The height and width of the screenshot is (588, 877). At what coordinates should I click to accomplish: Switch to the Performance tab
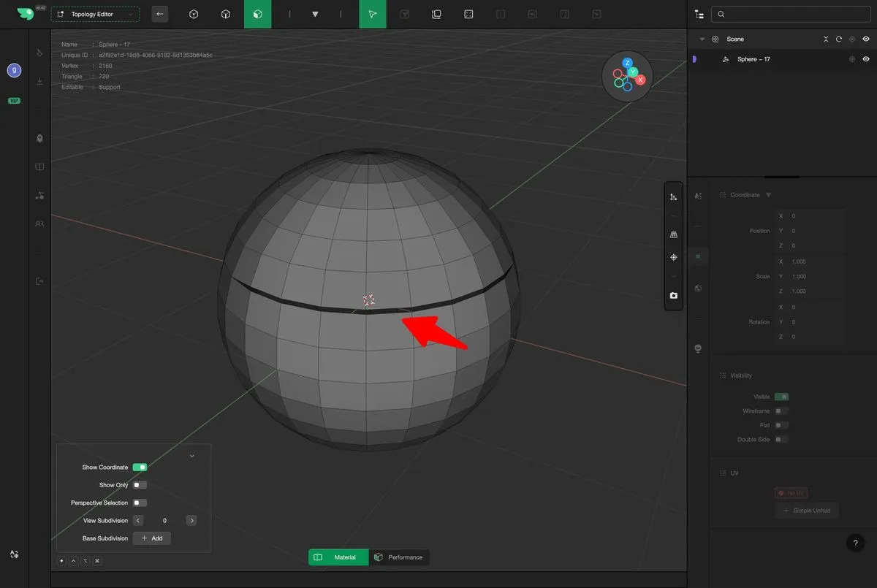(398, 557)
